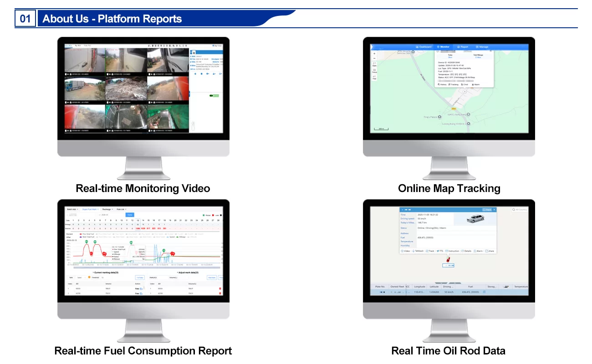Toggle the Speed series in chart legend
The width and height of the screenshot is (592, 364).
point(171,237)
